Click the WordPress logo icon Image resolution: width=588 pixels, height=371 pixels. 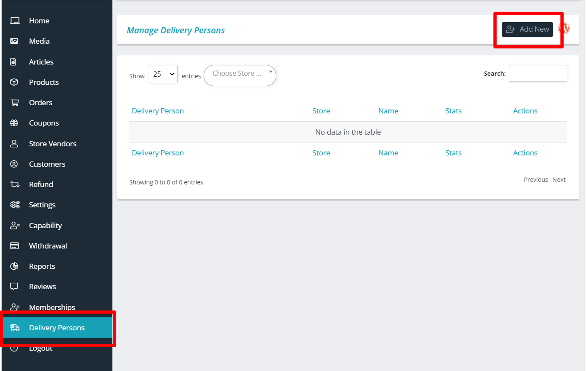click(x=564, y=29)
